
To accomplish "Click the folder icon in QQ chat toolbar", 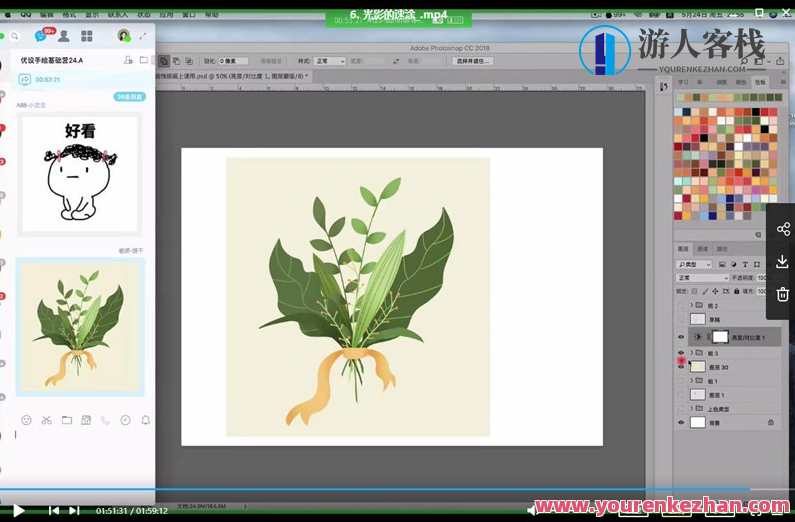I will [66, 420].
